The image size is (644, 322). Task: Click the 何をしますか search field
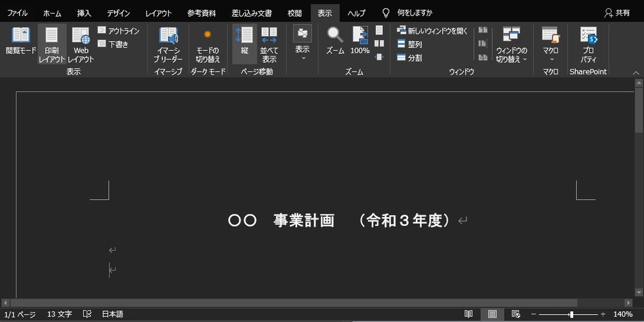tap(414, 13)
